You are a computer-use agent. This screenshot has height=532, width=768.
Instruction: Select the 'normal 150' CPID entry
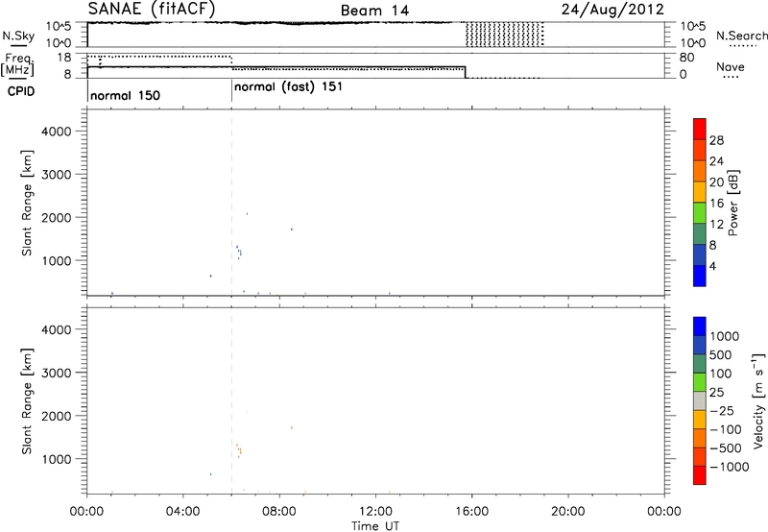pos(126,95)
